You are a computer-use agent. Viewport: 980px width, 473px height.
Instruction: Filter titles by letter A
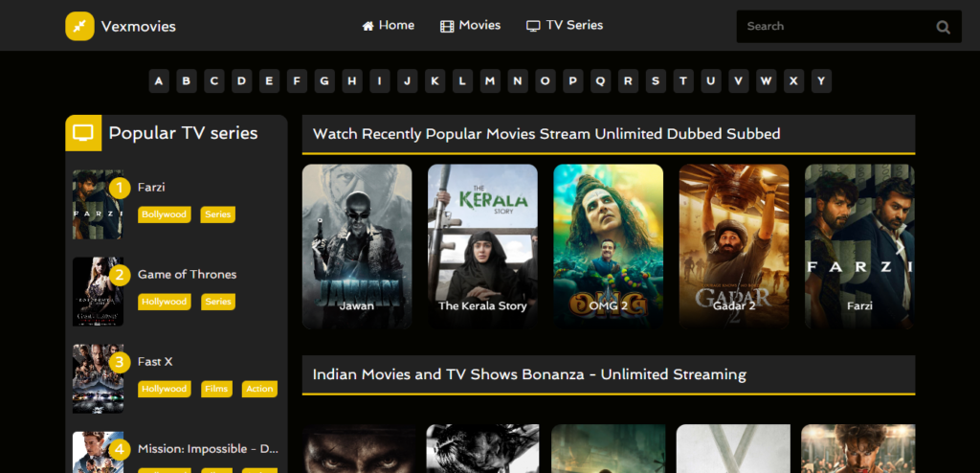tap(159, 81)
